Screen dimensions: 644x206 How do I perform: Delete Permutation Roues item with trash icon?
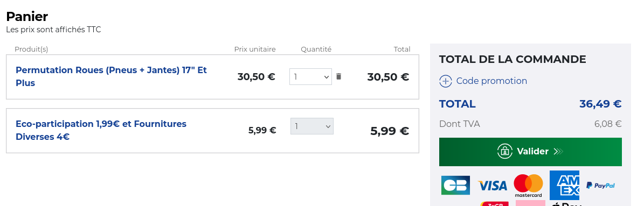click(338, 76)
